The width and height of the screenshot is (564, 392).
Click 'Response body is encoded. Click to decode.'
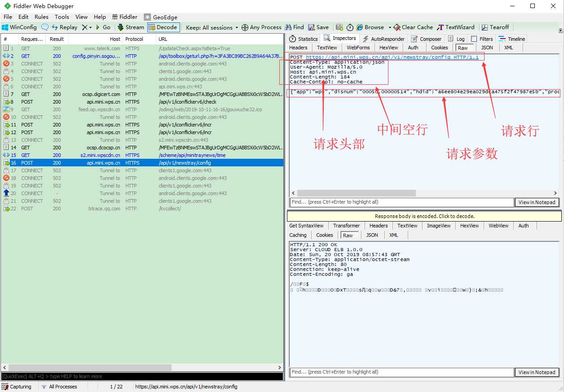click(x=424, y=216)
